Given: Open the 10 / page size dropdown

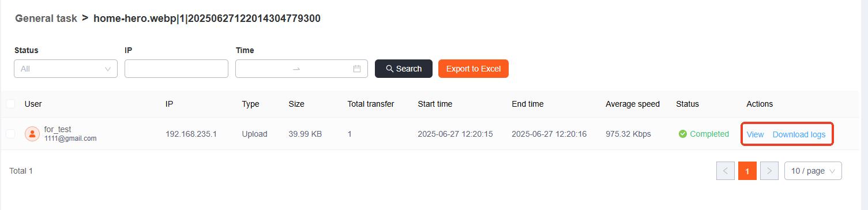Looking at the screenshot, I should pos(813,171).
